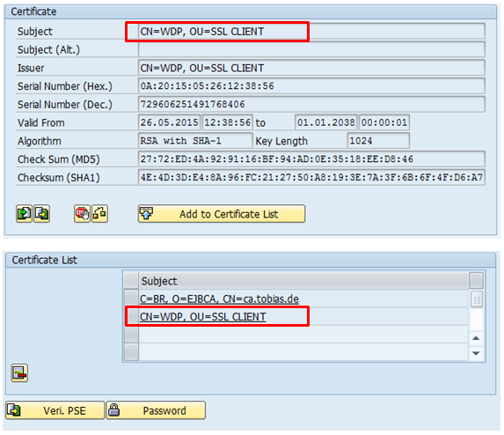504x435 pixels.
Task: Open the C=BR, O=EJBCA, CN=ca.tobias.de certificate
Action: pos(219,299)
